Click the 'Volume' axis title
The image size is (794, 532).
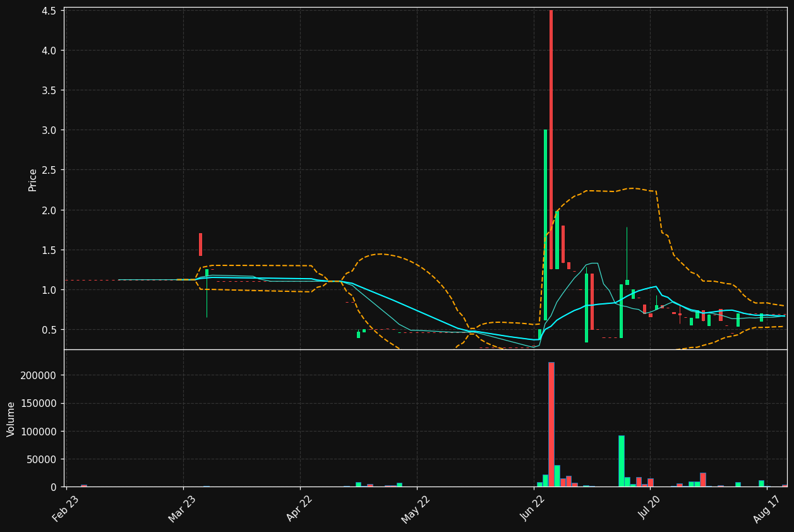point(11,418)
